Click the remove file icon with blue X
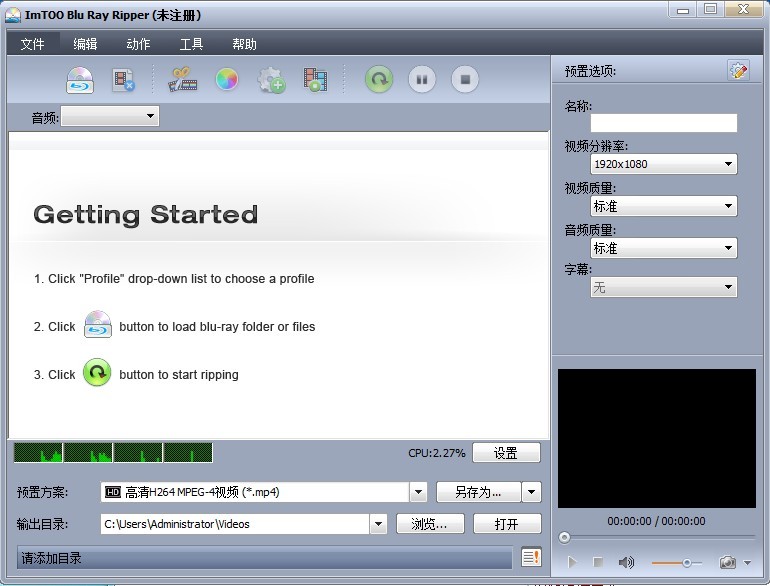Screen dimensions: 770x586 point(124,79)
